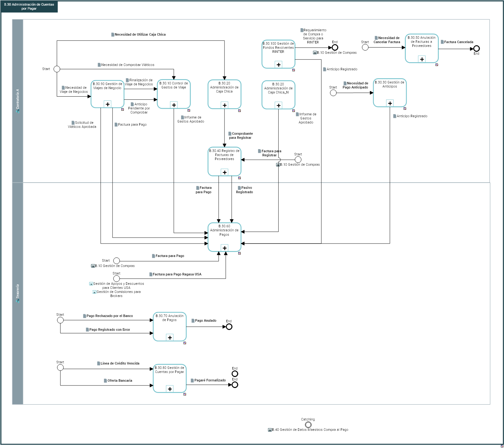This screenshot has width=504, height=448.
Task: Click the 'Requerimiento de Compra o Servicio para RINTER' label
Action: [x=313, y=36]
